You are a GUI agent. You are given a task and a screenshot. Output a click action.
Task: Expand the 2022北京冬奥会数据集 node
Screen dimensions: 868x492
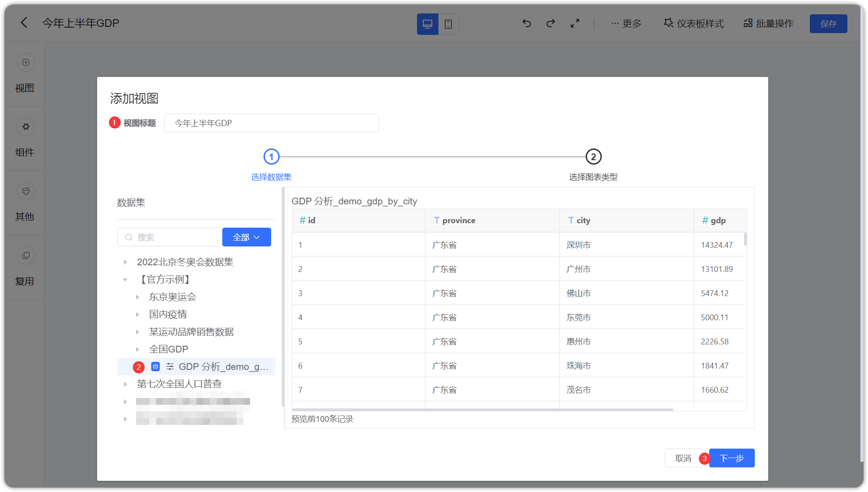[x=125, y=262]
